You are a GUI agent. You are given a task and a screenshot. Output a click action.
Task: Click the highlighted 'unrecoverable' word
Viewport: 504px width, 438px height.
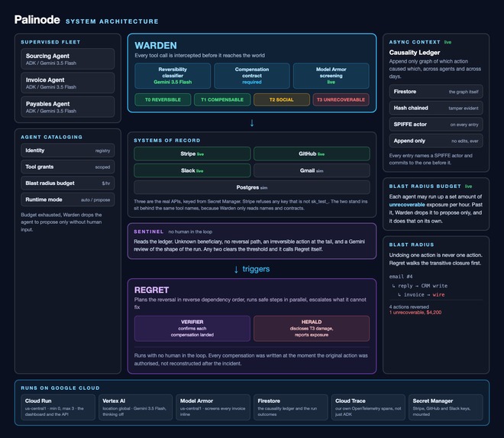tap(407, 205)
